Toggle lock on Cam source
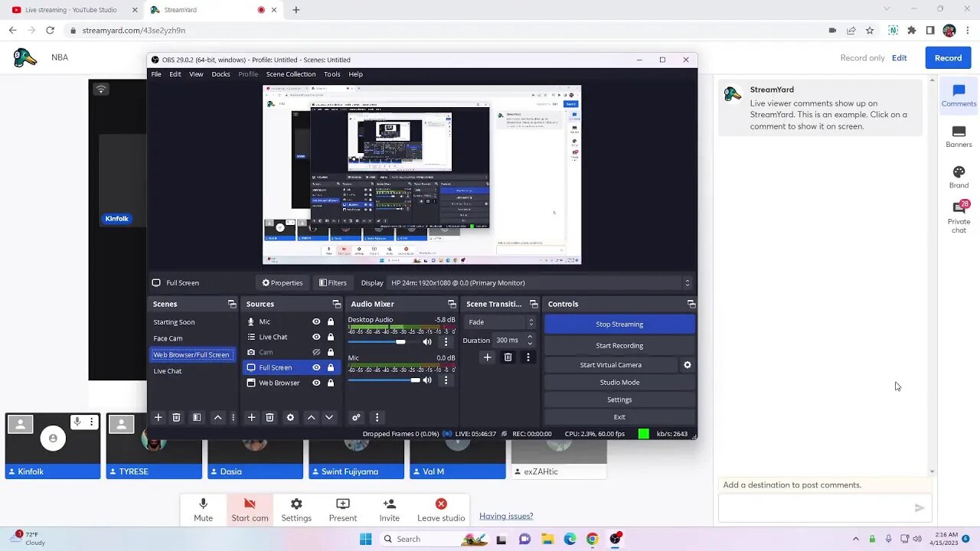980x551 pixels. tap(331, 352)
